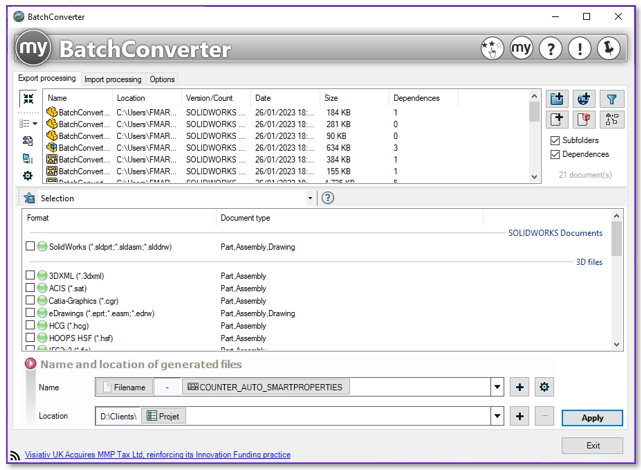Click the RSS feed icon at bottom left
This screenshot has width=641, height=470.
[15, 455]
